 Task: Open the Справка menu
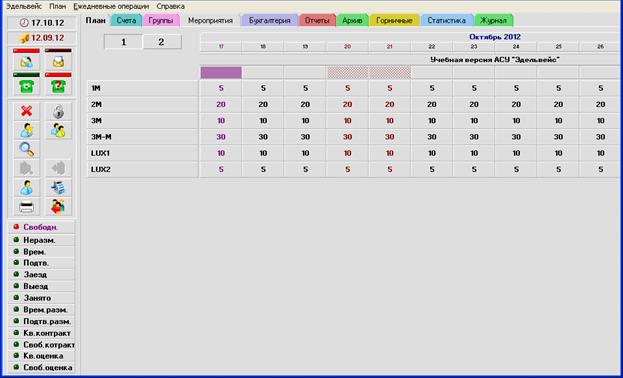[170, 6]
